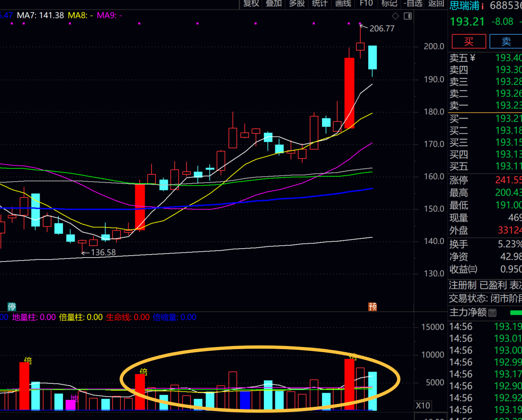Click the ¥ icon next to 卖五
The height and width of the screenshot is (420, 522).
tap(473, 58)
